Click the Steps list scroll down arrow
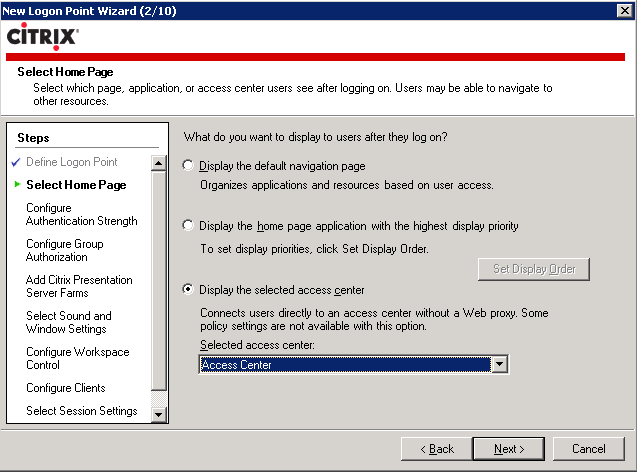The height and width of the screenshot is (472, 637). coord(158,415)
